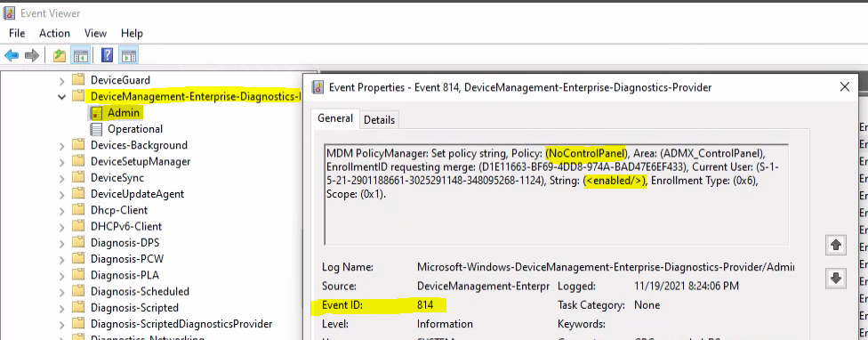Expand the DeviceGuard tree node

62,81
